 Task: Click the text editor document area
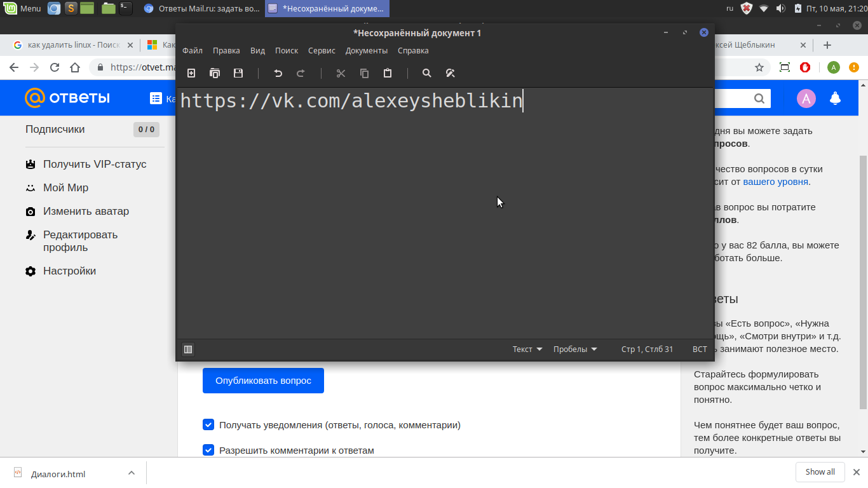click(445, 213)
